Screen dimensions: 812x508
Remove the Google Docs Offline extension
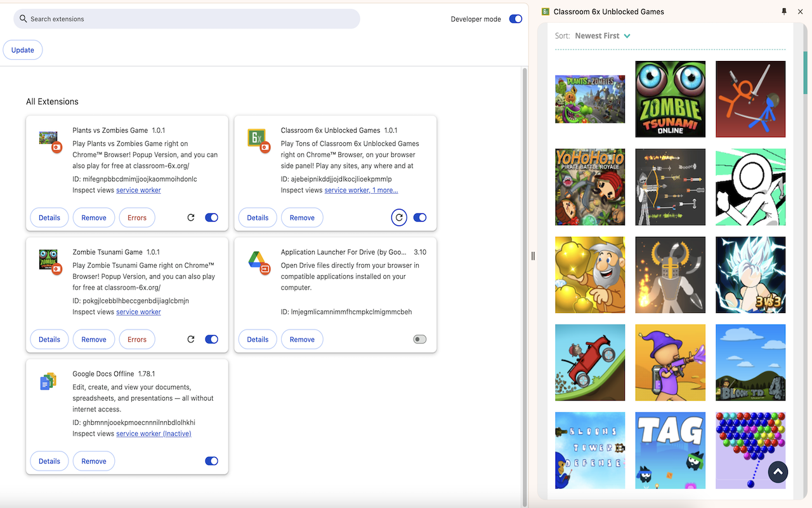[94, 461]
